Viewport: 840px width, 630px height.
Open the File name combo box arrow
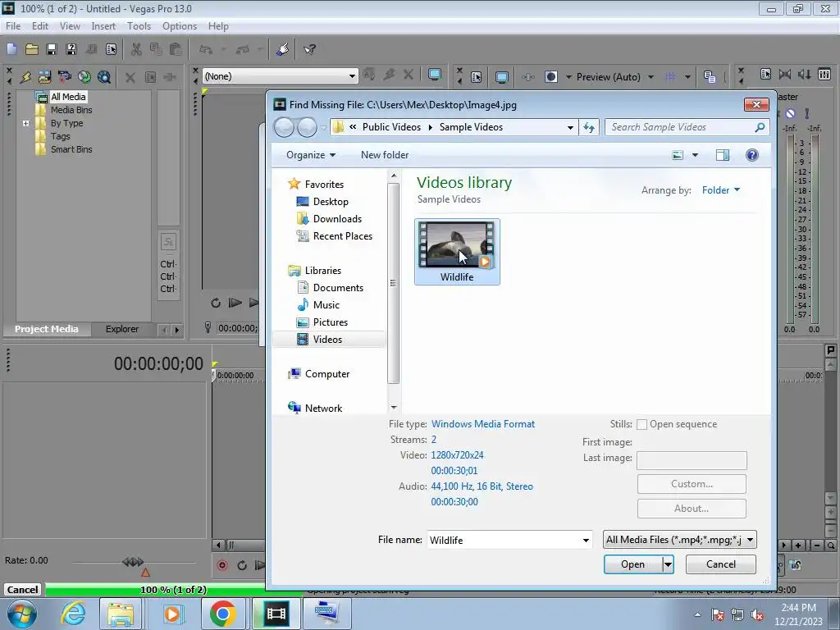(x=586, y=540)
